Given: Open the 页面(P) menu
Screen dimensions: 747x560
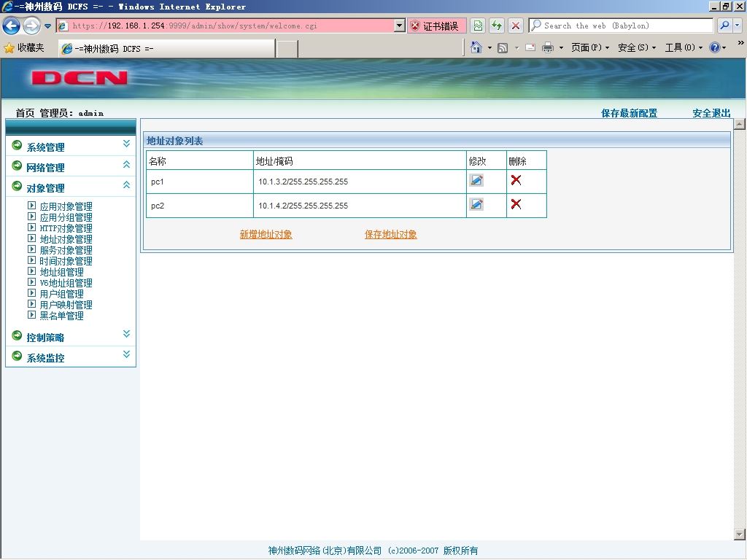Looking at the screenshot, I should pyautogui.click(x=590, y=47).
